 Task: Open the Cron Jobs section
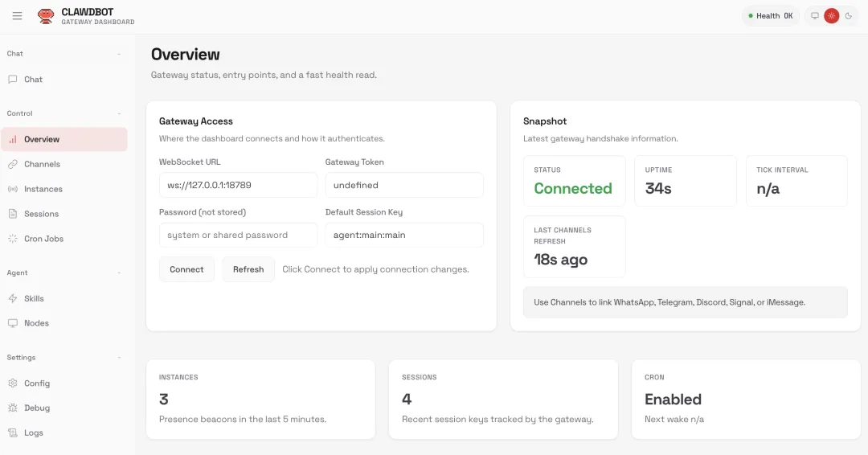coord(43,239)
